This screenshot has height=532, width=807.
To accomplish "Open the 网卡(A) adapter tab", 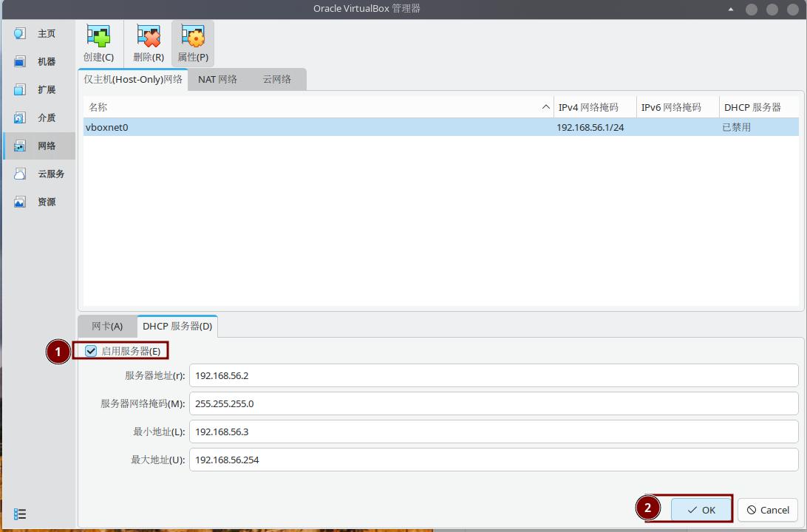I will coord(107,326).
